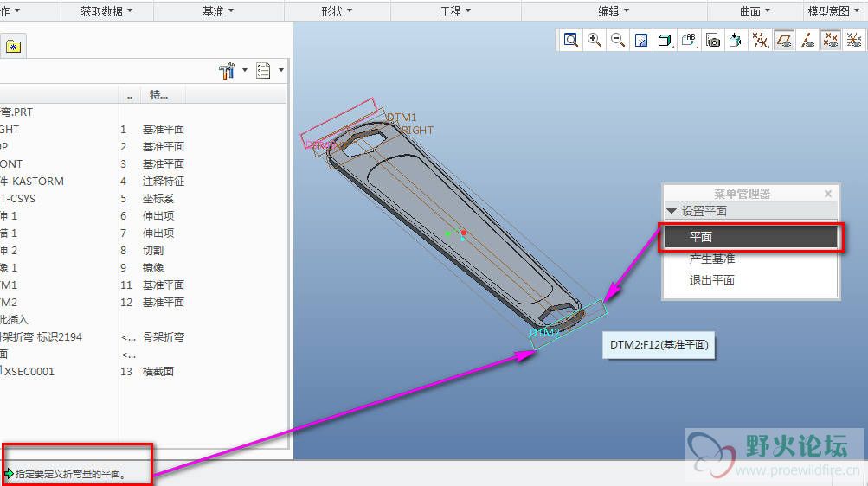Open the saved orientations AB icon

[x=689, y=40]
